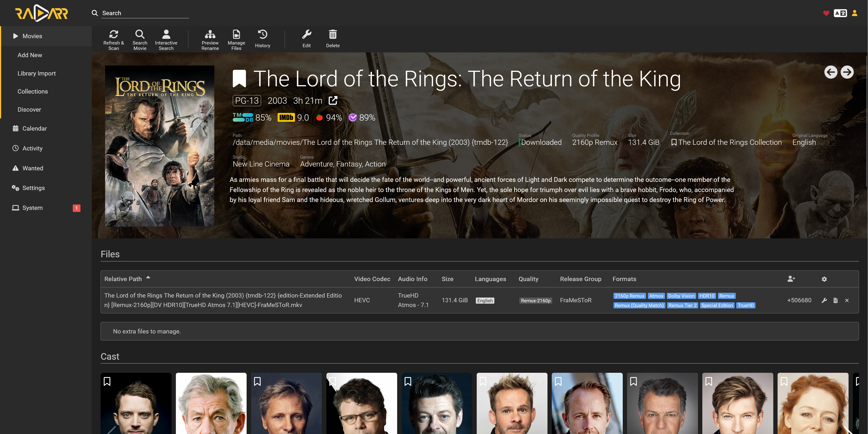Image resolution: width=868 pixels, height=434 pixels.
Task: Open Settings from the sidebar
Action: [46, 188]
